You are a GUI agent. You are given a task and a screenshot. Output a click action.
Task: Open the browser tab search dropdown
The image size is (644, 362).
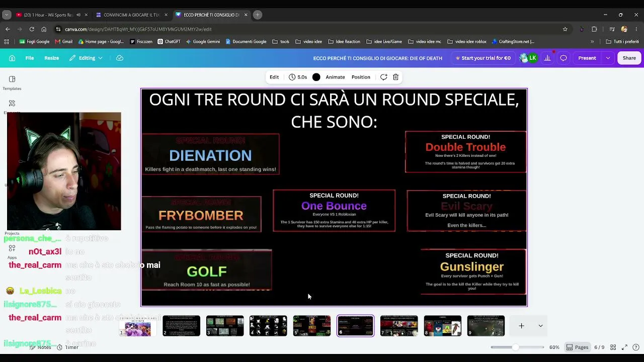click(7, 15)
